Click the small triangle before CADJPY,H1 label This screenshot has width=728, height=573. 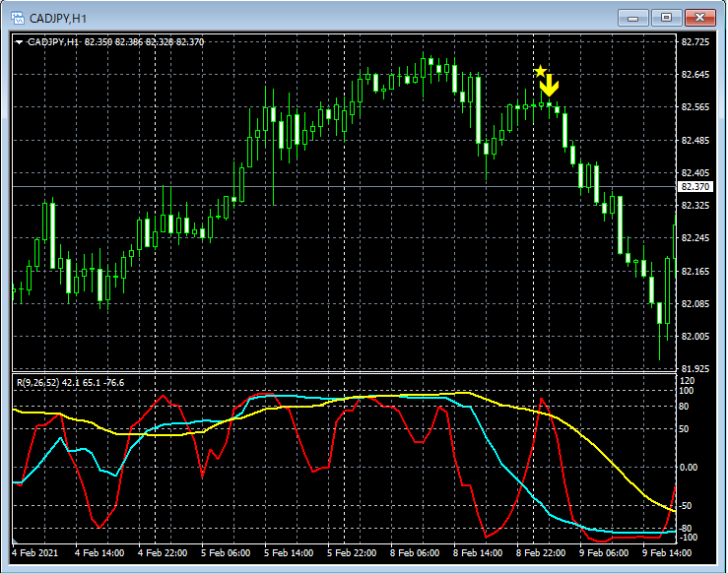tap(19, 42)
